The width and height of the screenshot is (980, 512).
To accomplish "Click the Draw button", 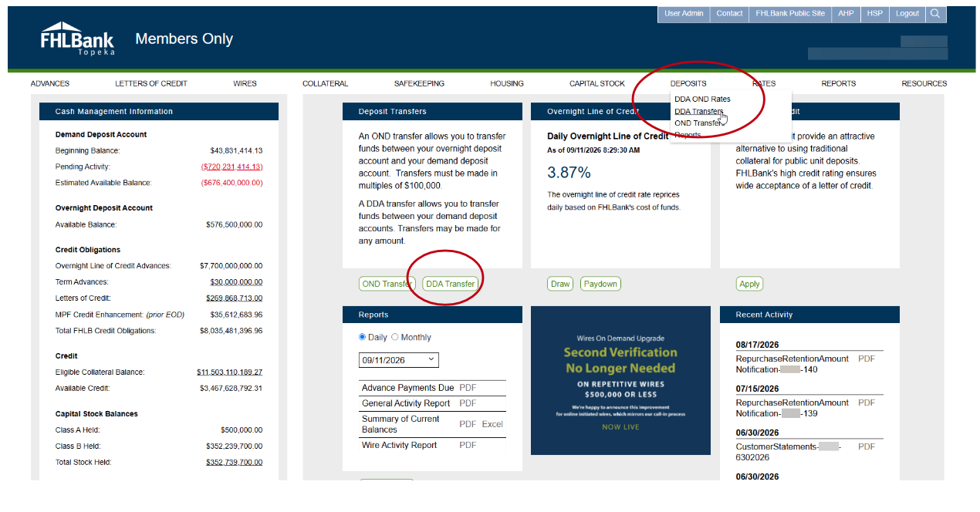I will [560, 284].
